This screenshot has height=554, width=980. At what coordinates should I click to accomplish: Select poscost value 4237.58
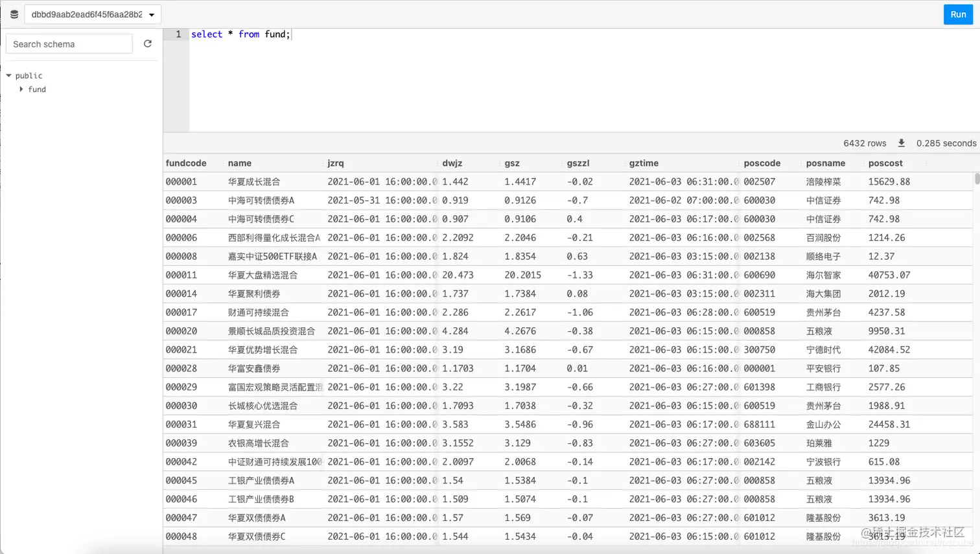[x=887, y=312]
